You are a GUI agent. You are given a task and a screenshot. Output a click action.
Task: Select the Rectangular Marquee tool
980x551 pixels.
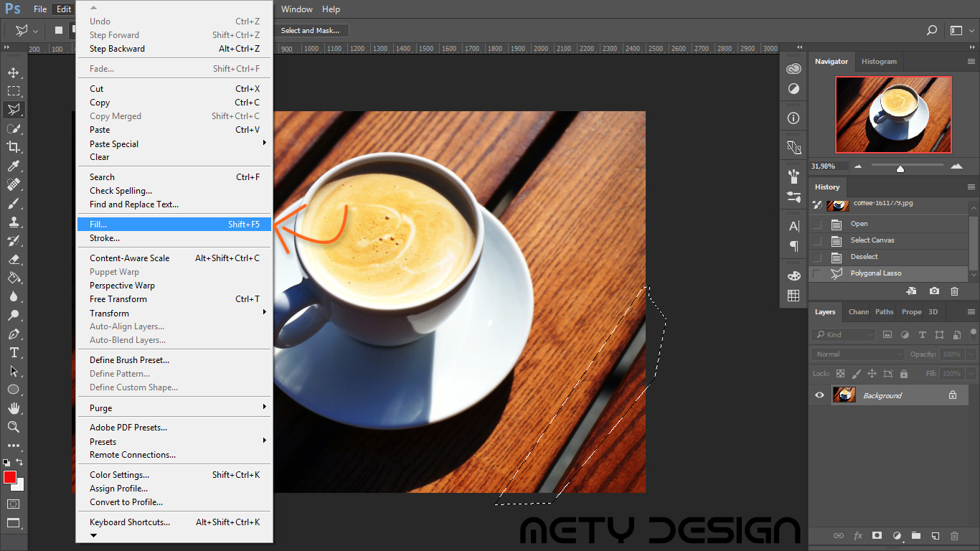(x=14, y=91)
